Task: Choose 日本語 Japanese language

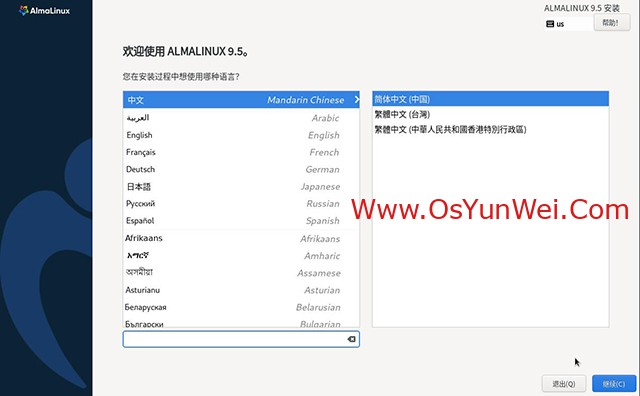Action: tap(241, 186)
